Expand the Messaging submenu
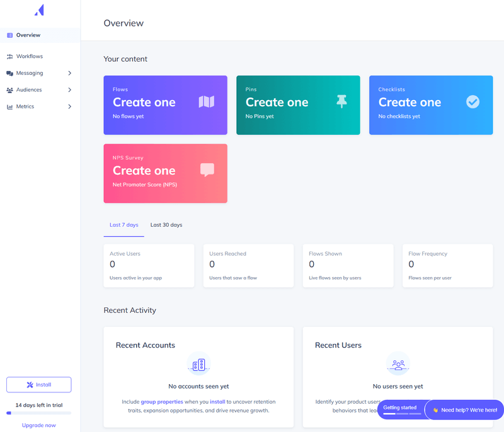The width and height of the screenshot is (504, 432). (71, 73)
